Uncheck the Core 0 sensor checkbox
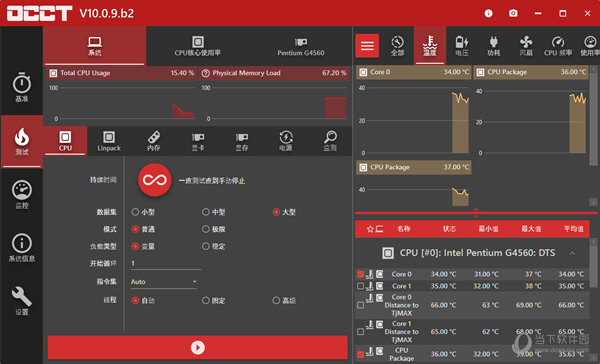This screenshot has height=364, width=600. [360, 274]
